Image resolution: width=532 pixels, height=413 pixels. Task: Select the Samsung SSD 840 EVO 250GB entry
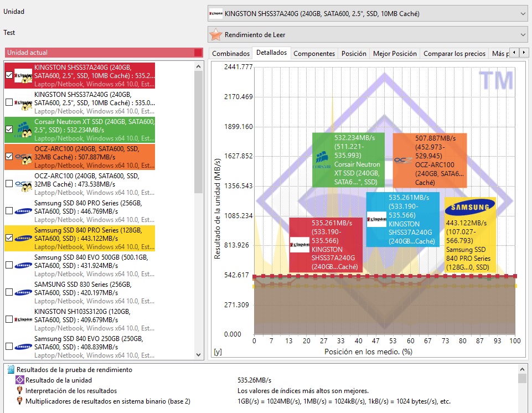click(89, 346)
